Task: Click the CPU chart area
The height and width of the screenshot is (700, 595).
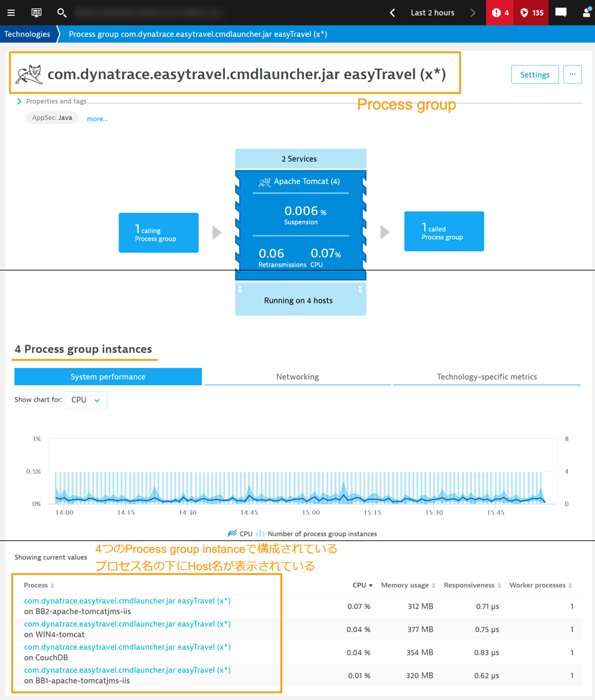Action: (302, 471)
